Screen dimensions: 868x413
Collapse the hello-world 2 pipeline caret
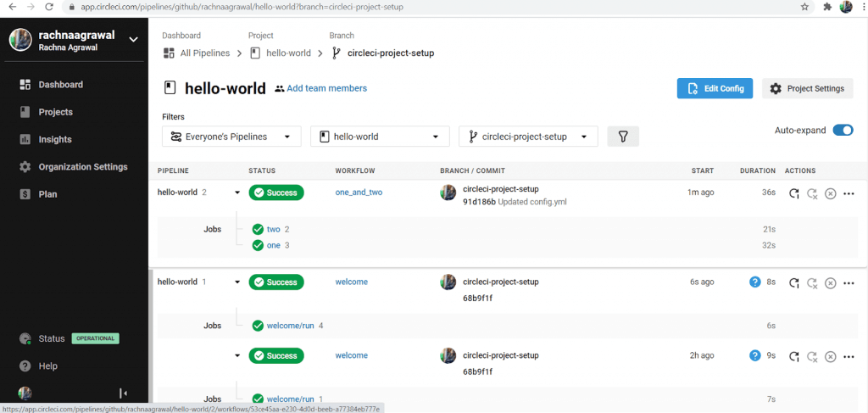[x=237, y=193]
